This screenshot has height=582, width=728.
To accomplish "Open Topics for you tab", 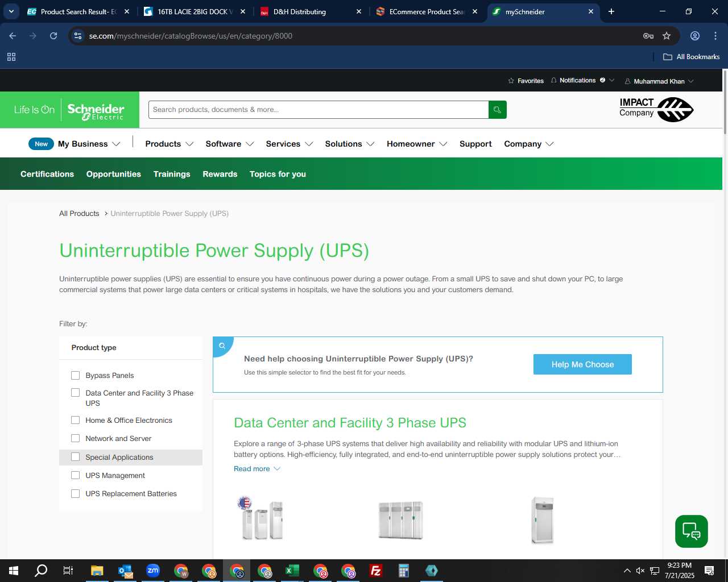I will coord(278,174).
